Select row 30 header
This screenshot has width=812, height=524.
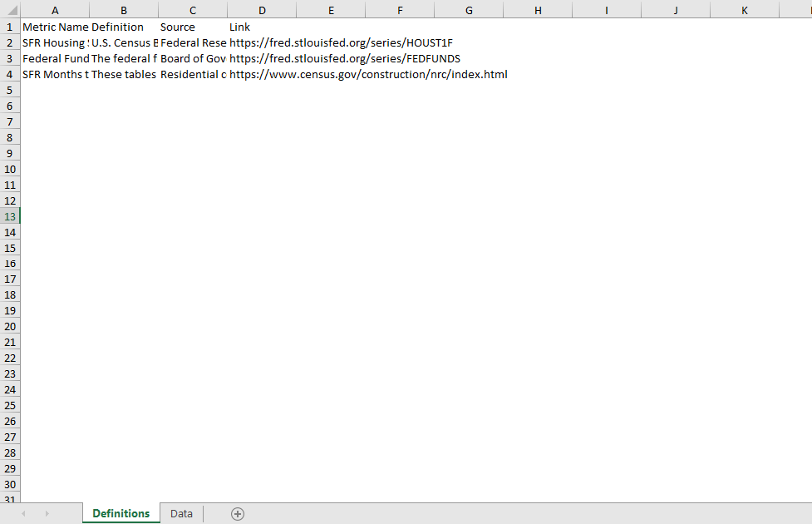tap(10, 485)
